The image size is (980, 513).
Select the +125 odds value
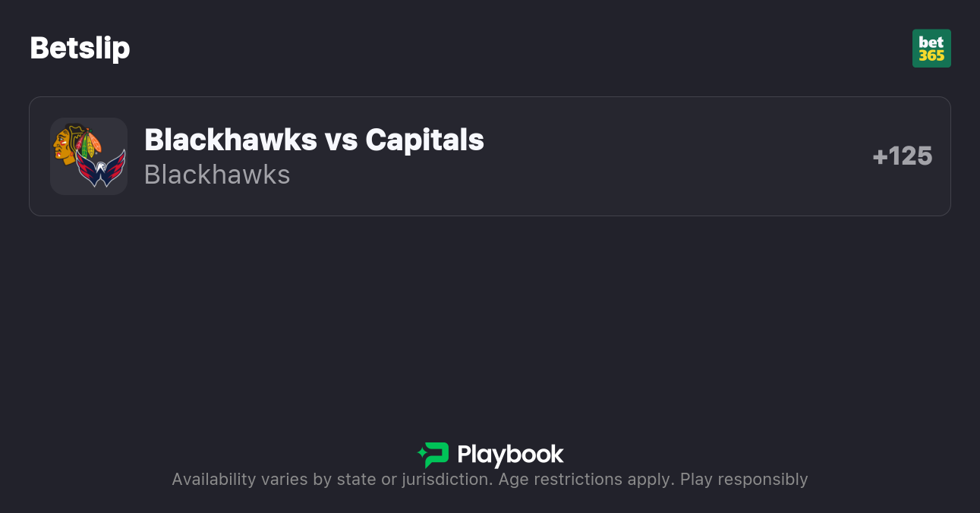click(903, 156)
